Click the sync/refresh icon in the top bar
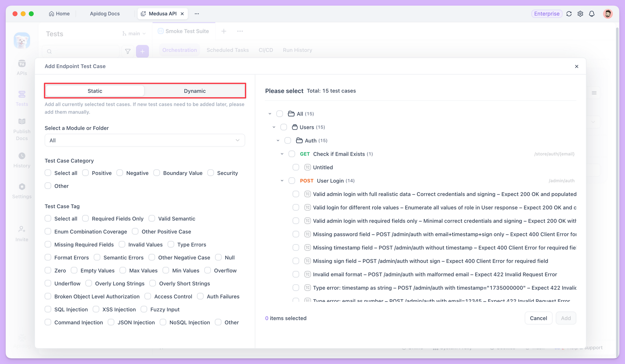625x364 pixels. pos(569,14)
